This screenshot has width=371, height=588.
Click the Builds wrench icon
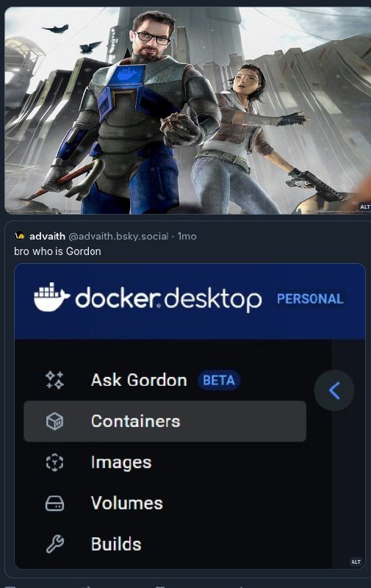(x=54, y=544)
